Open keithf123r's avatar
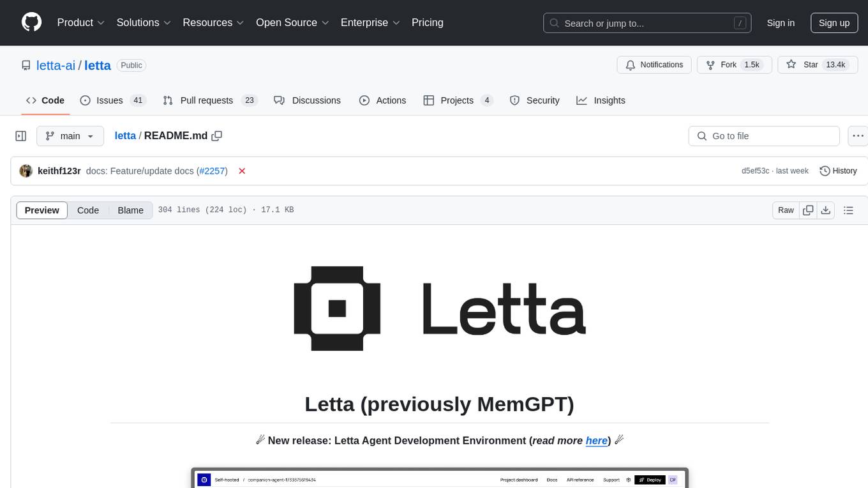 [26, 171]
